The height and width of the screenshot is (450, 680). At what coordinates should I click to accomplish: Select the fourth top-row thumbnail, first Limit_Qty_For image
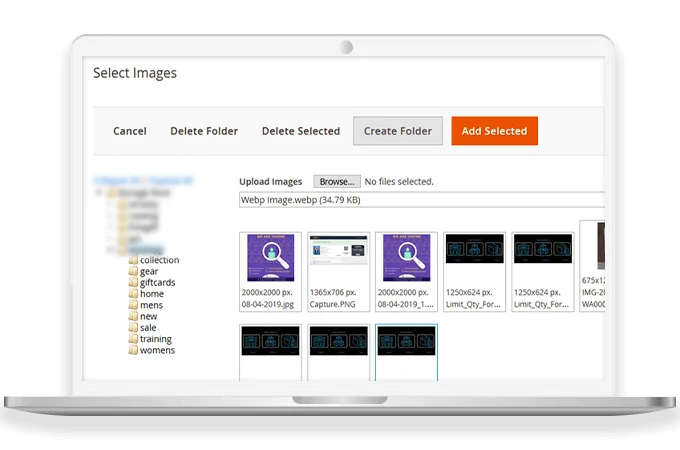coord(474,272)
